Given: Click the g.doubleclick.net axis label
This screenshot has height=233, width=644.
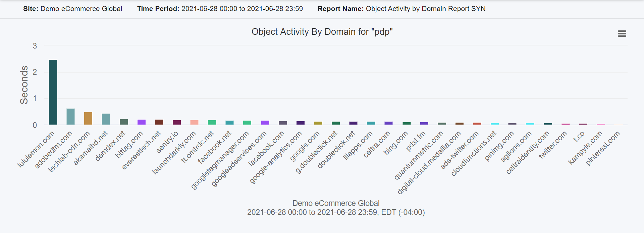Looking at the screenshot, I should tap(316, 152).
